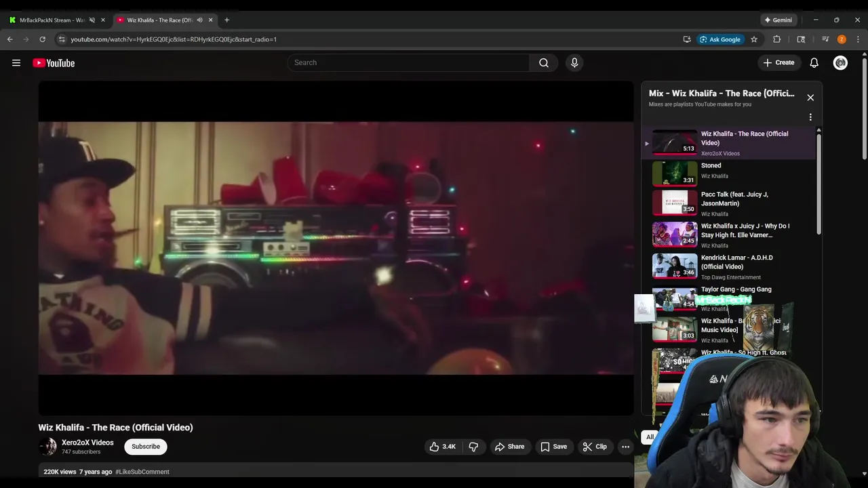Save the video to a playlist
Viewport: 868px width, 488px height.
553,447
